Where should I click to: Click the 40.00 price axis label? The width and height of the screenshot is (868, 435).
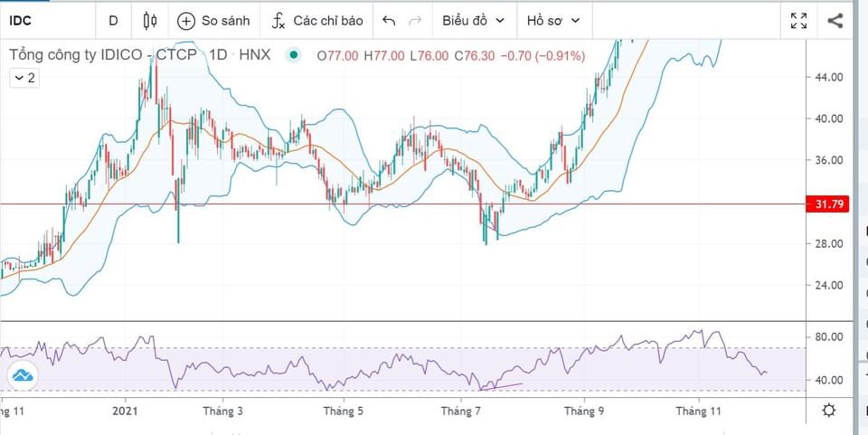tap(829, 118)
